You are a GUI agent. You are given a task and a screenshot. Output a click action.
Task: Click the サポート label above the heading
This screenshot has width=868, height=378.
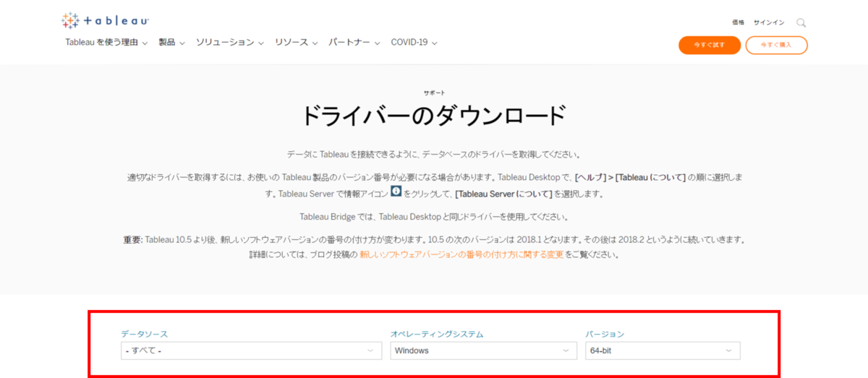434,93
